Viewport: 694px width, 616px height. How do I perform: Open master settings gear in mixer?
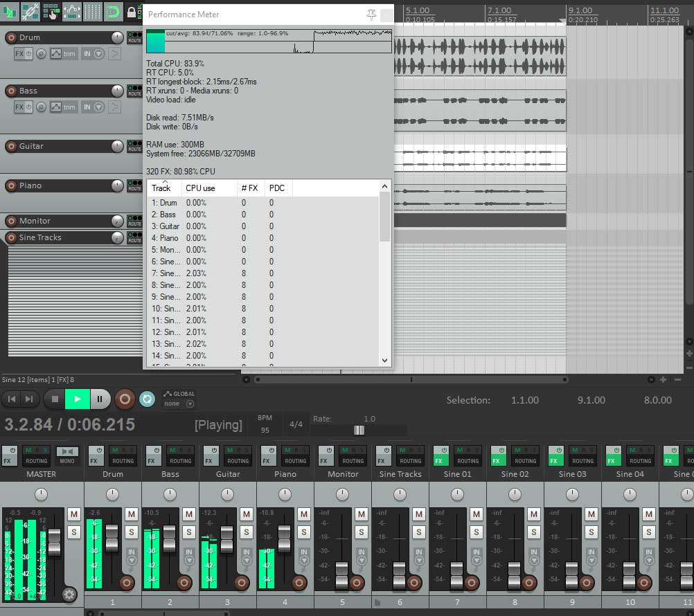[x=69, y=594]
